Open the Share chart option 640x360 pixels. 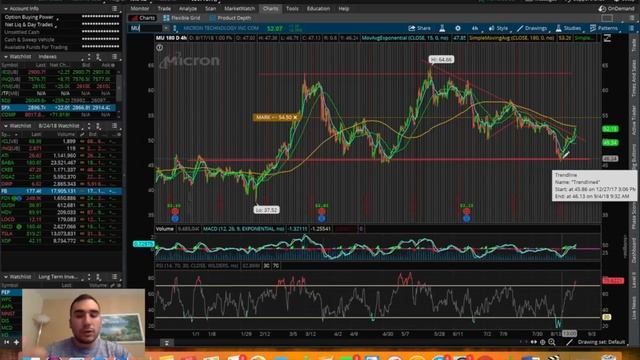pos(420,28)
